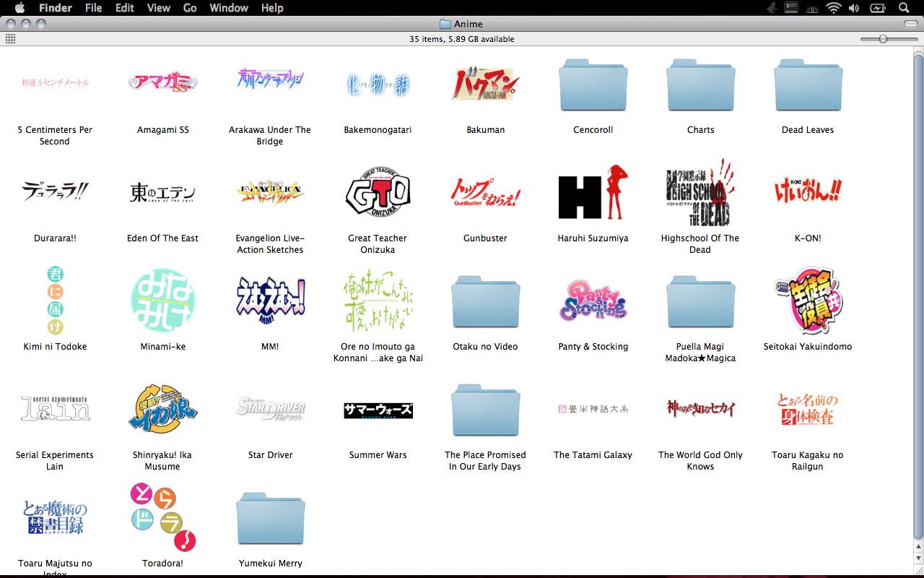Click the Great Teacher Onizuka GTO icon

coord(378,191)
